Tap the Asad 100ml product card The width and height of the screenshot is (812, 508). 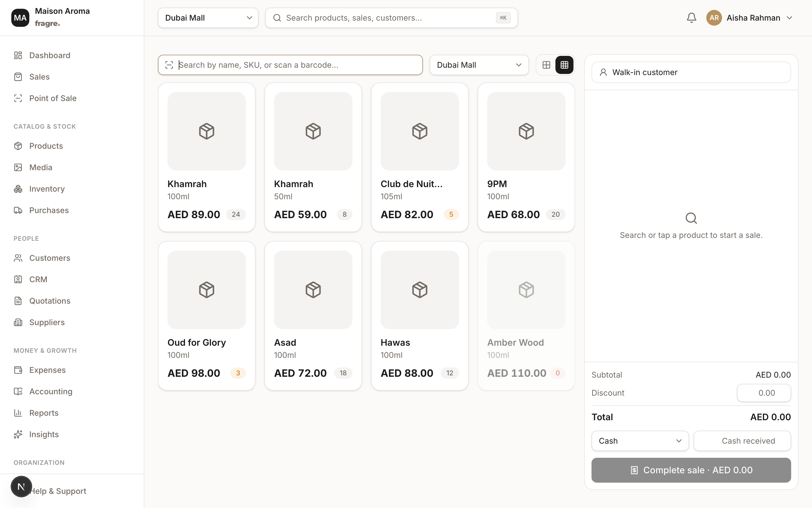(313, 316)
